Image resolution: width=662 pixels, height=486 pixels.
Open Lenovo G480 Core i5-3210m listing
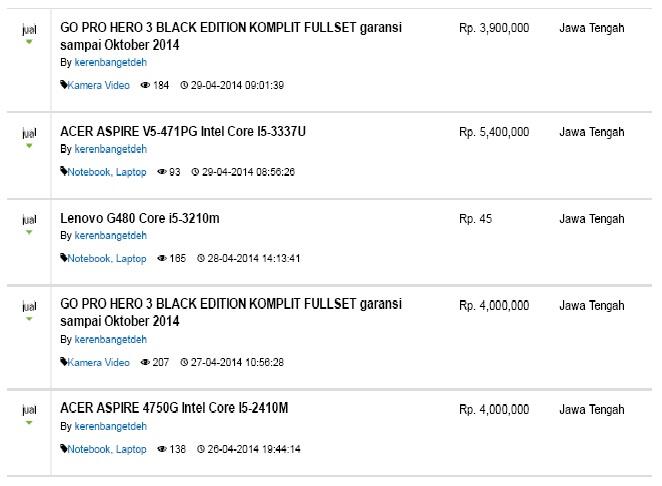[x=140, y=218]
